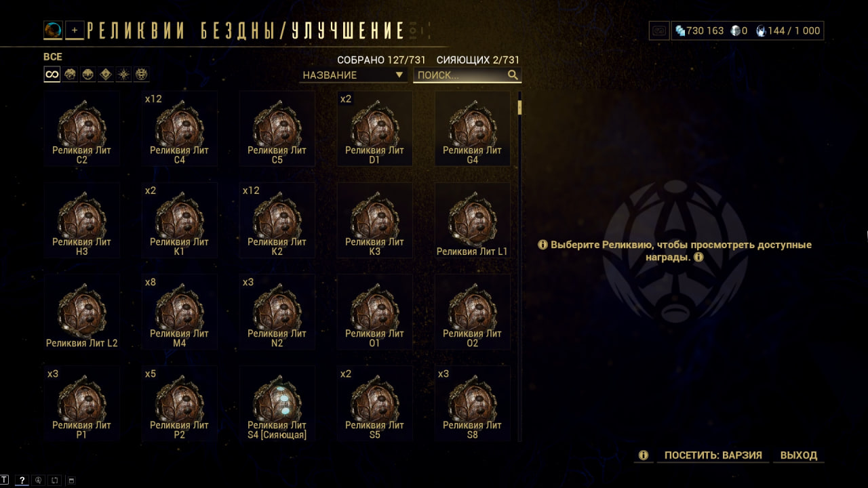Click the search magnifier icon

pos(513,75)
